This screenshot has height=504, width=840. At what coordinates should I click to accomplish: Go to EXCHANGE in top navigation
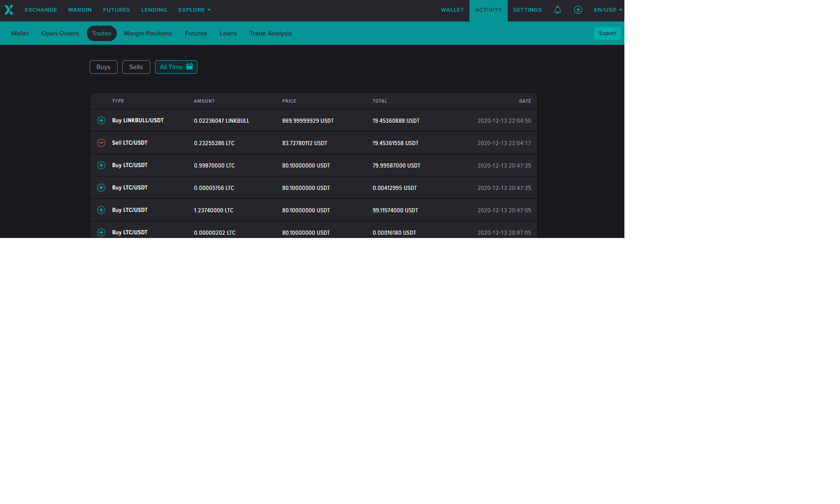pyautogui.click(x=41, y=10)
